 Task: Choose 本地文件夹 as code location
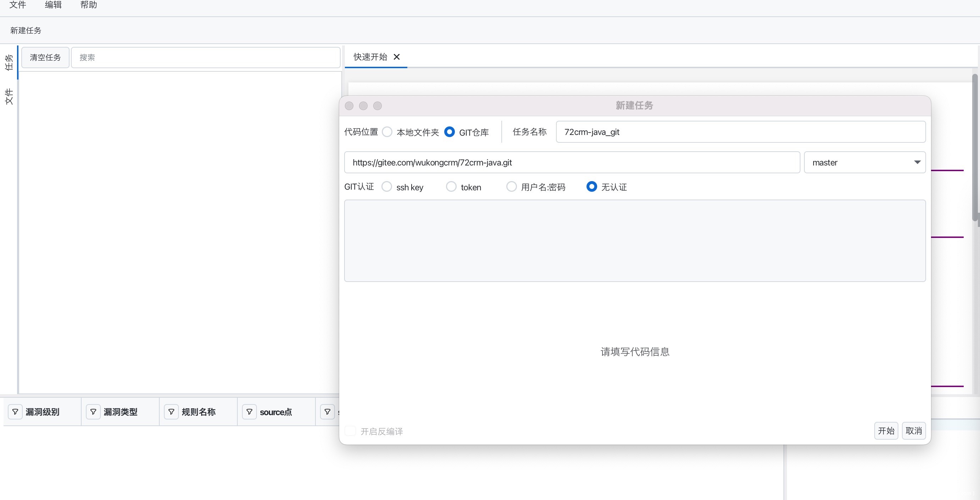point(387,132)
